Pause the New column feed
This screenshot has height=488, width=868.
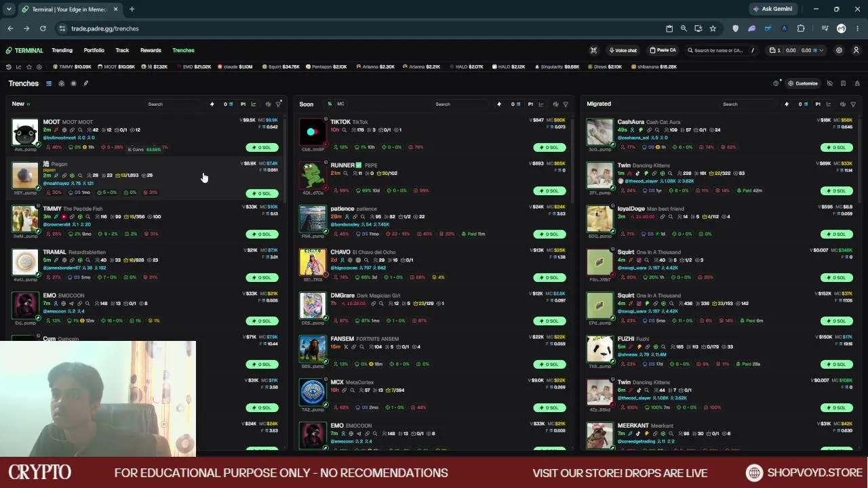pyautogui.click(x=28, y=104)
